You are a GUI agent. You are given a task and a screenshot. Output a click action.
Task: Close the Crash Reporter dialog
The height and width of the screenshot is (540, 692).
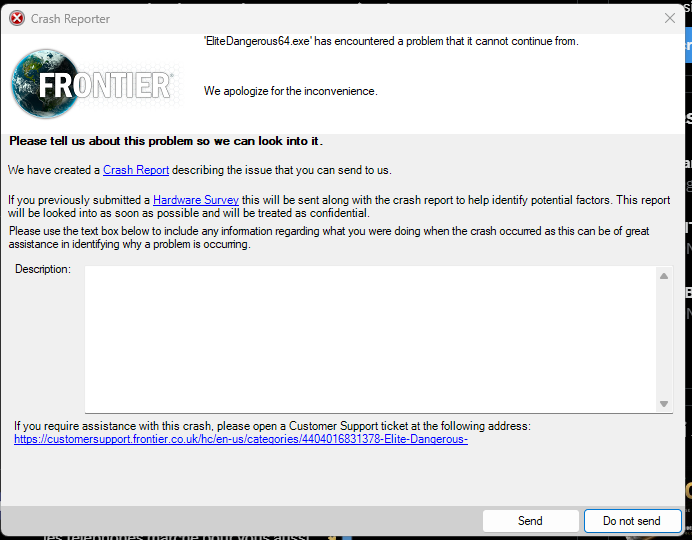coord(670,18)
